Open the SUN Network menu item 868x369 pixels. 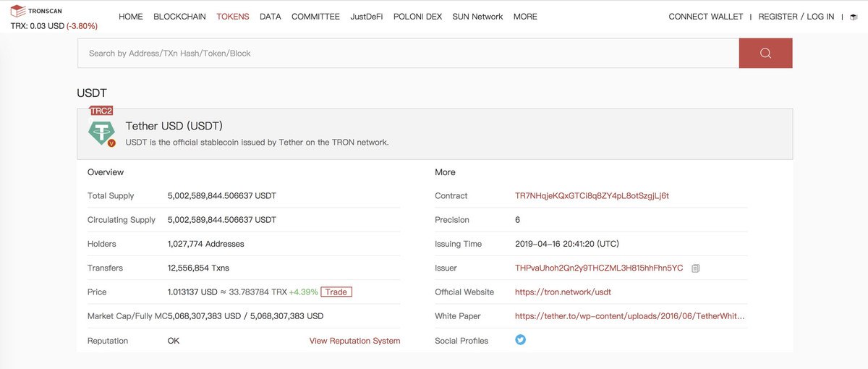[x=477, y=17]
